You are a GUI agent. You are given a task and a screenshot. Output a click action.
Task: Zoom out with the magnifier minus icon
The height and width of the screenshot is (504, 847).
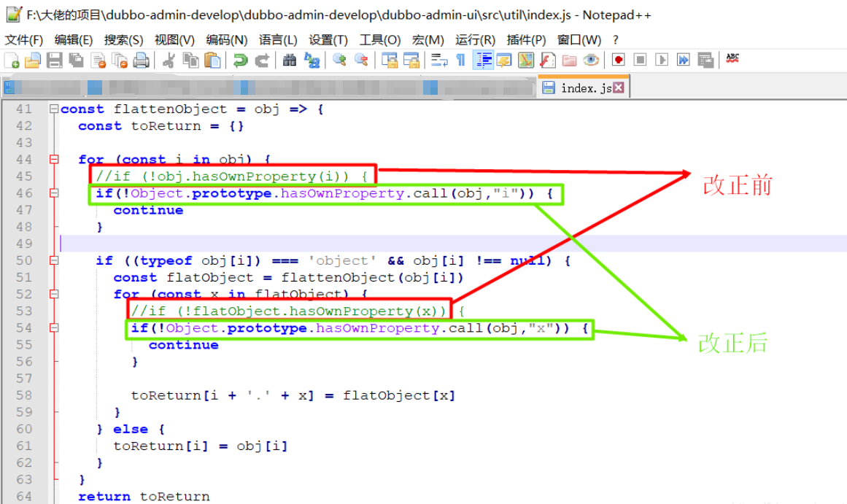361,60
